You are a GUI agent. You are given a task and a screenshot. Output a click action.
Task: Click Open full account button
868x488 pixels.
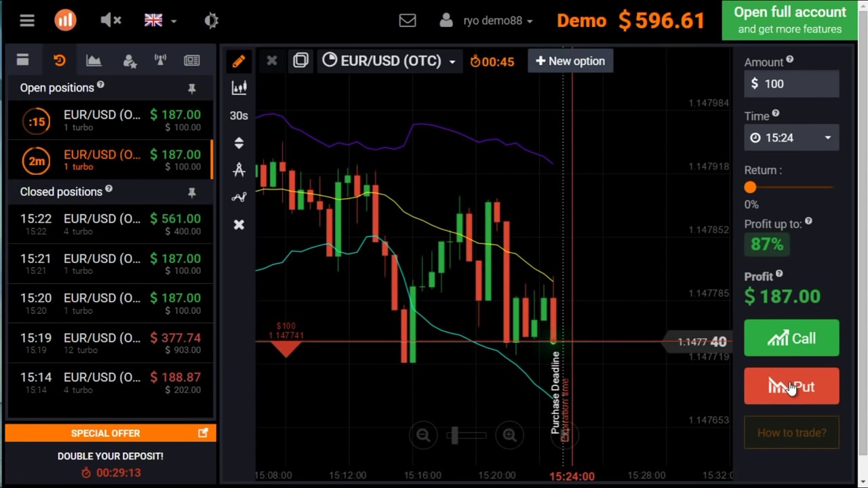(x=790, y=20)
